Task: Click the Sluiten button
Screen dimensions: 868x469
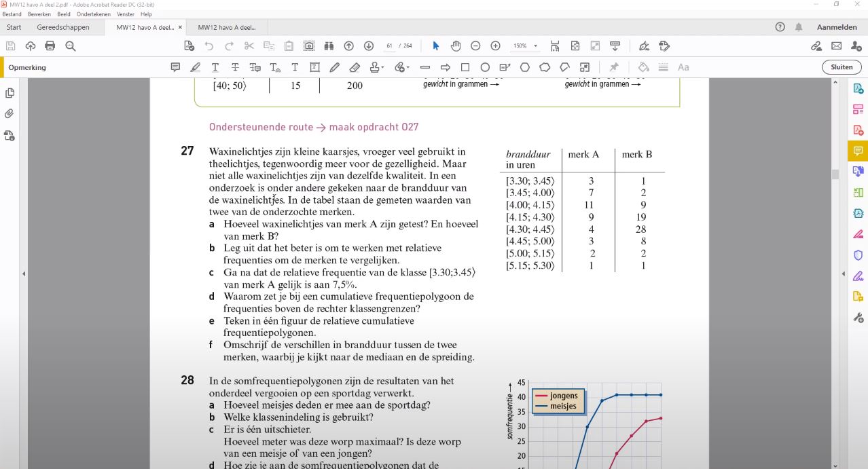Action: 842,67
